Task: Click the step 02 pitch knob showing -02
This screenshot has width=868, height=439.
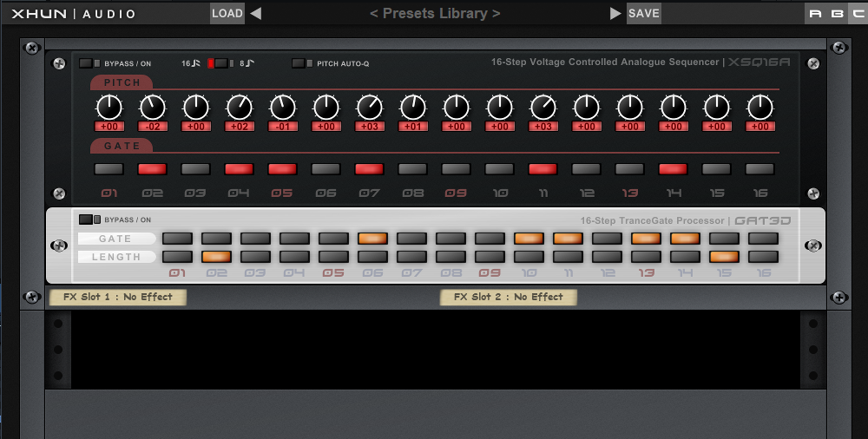Action: 153,108
